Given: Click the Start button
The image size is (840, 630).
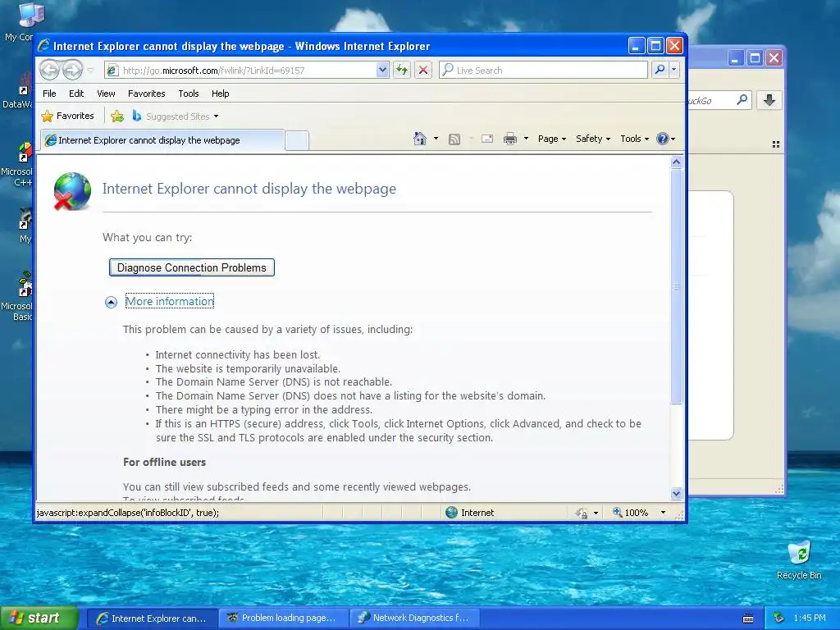Looking at the screenshot, I should (39, 618).
